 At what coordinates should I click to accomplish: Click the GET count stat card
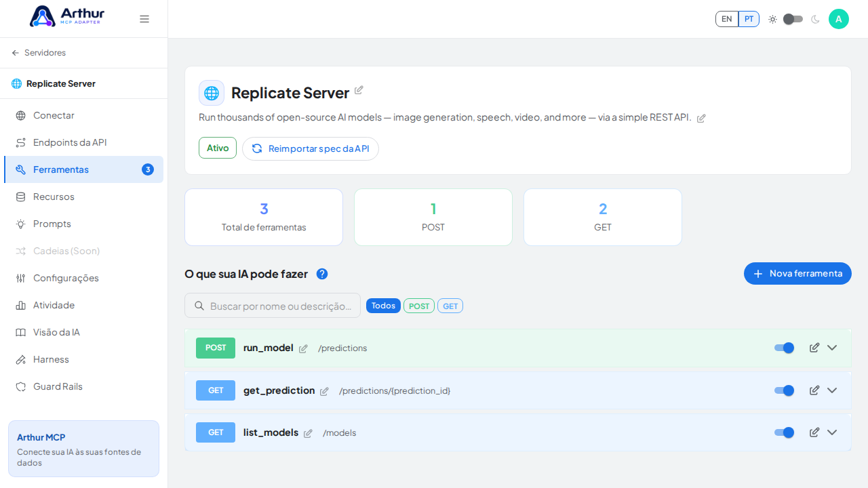(603, 217)
